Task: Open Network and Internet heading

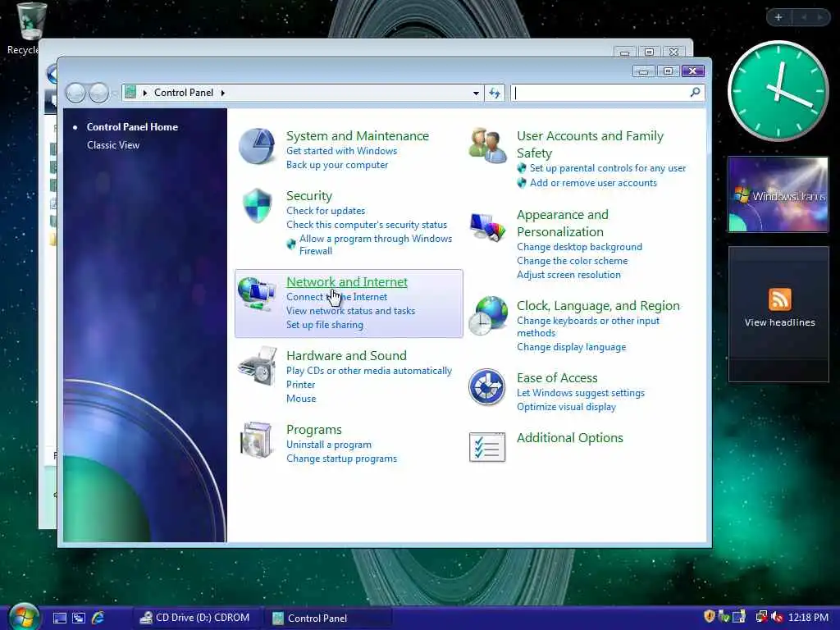Action: pyautogui.click(x=347, y=282)
